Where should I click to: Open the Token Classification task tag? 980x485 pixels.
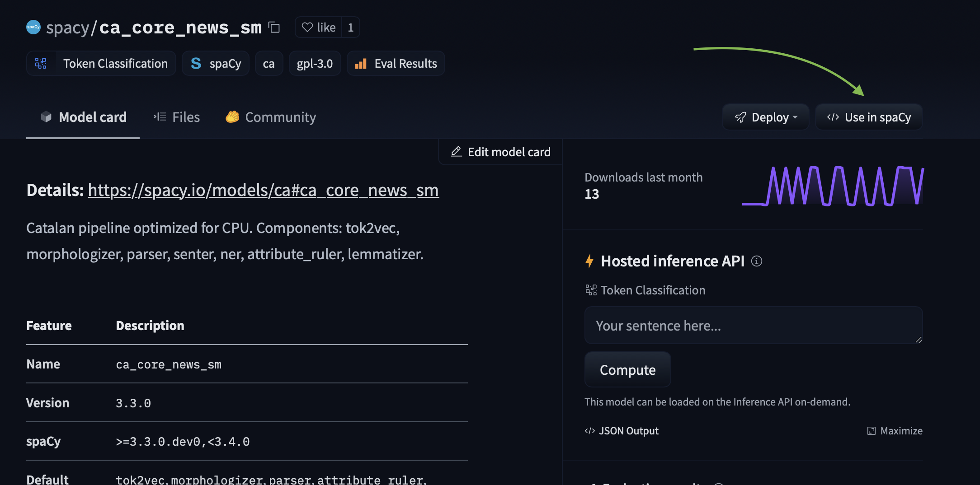click(x=101, y=64)
